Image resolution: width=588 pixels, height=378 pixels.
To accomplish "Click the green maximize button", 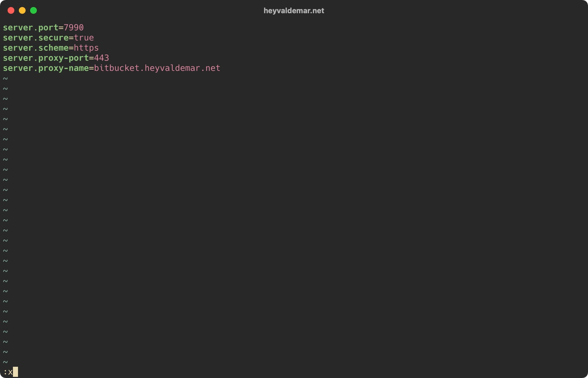I will (34, 11).
